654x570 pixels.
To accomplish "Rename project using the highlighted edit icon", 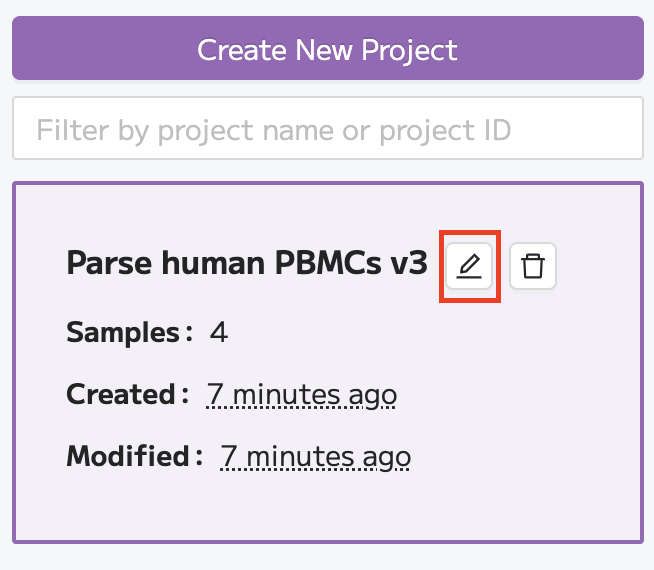I will [x=469, y=266].
